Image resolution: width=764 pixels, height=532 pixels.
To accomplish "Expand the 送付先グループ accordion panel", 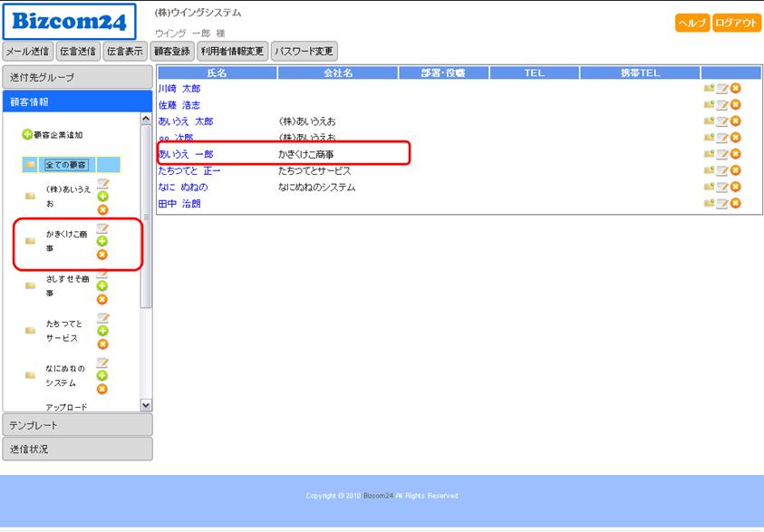I will [77, 78].
